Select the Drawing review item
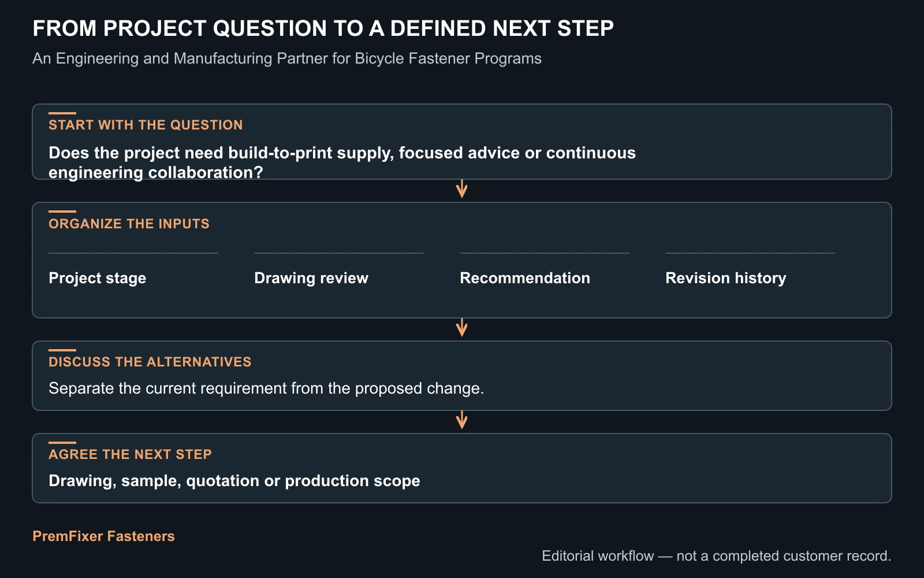924x578 pixels. click(x=339, y=270)
